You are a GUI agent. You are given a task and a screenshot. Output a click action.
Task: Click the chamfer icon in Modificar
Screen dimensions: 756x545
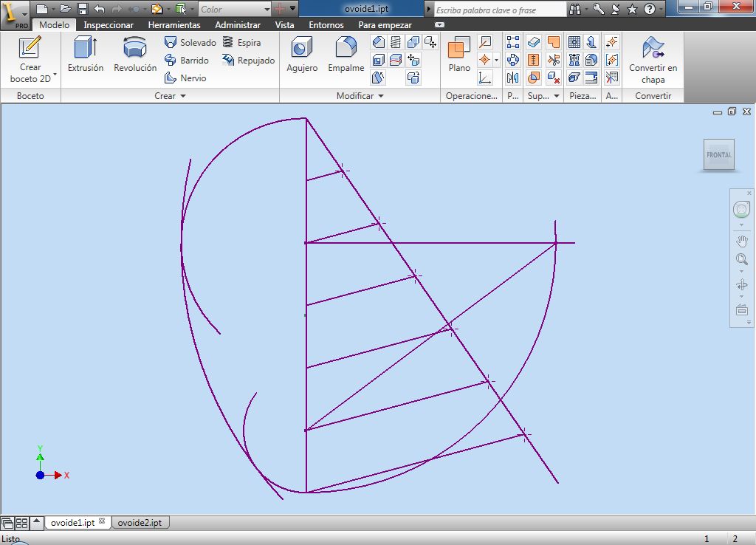379,42
